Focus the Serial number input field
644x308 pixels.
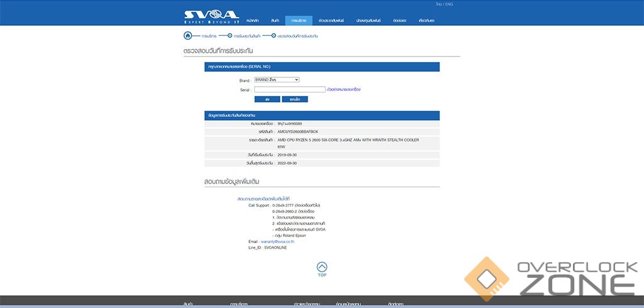[289, 89]
